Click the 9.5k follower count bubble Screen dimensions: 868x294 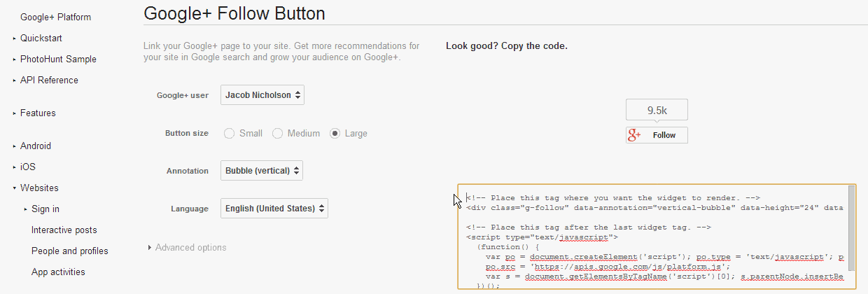[x=657, y=111]
